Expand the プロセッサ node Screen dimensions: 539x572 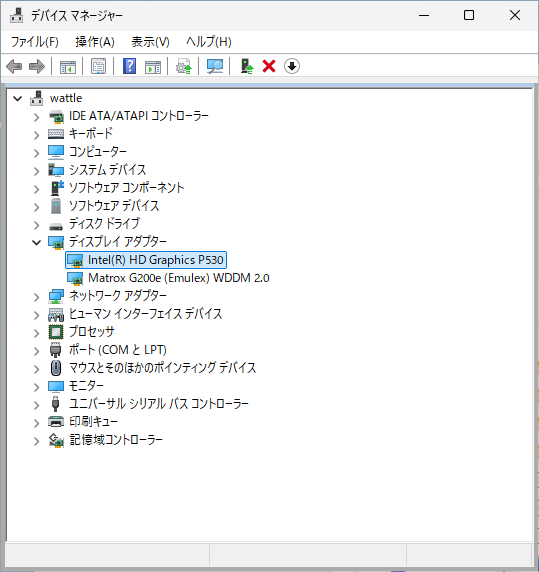(36, 333)
